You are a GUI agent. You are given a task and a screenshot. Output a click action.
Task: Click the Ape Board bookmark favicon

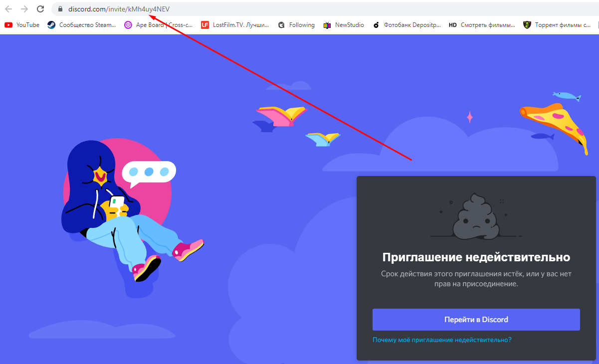coord(128,25)
